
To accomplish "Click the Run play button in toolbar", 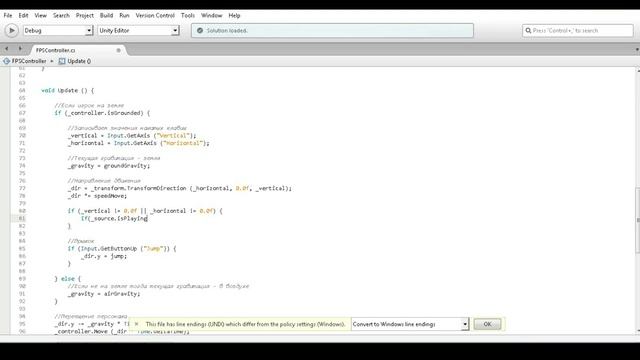I will click(11, 31).
